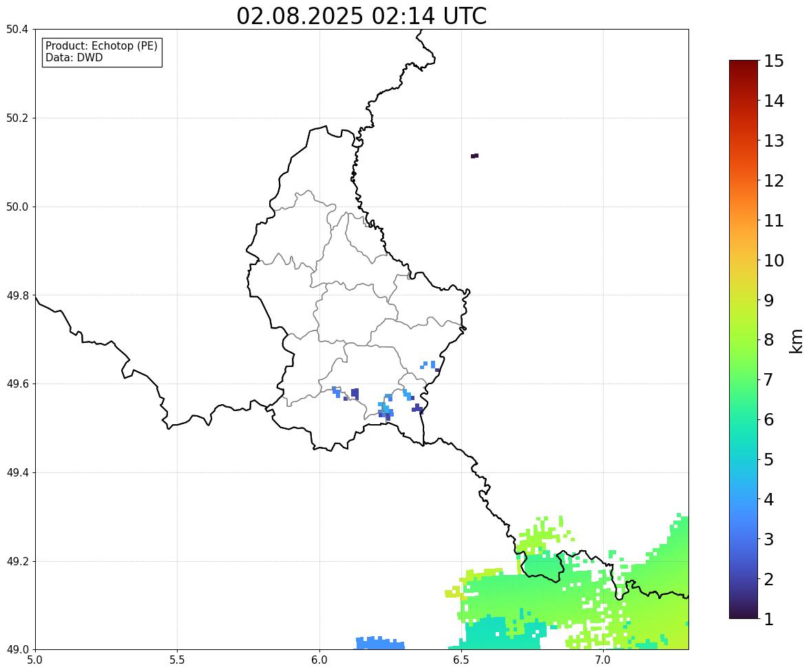Click the km unit label
Viewport: 811px width, 672px height.
(796, 342)
